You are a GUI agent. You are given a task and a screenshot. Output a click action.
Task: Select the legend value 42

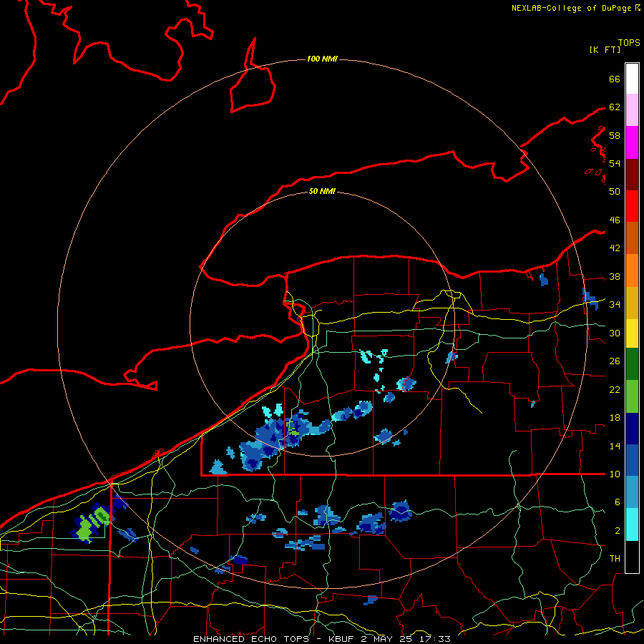click(615, 248)
